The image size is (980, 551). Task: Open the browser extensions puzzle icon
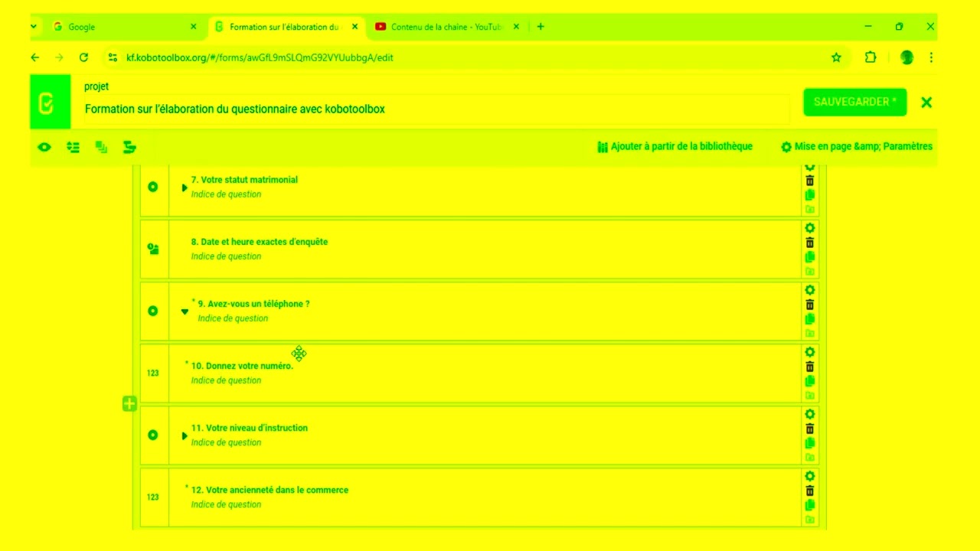(871, 57)
